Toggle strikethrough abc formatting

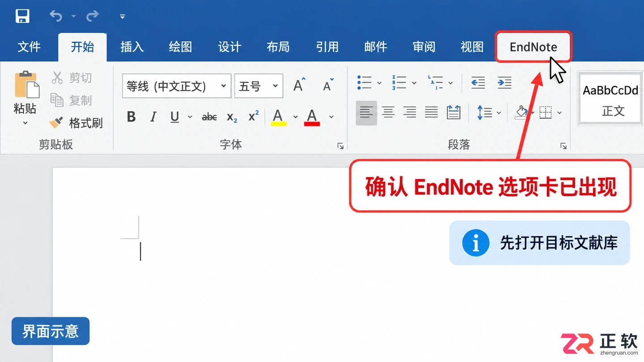click(x=209, y=117)
